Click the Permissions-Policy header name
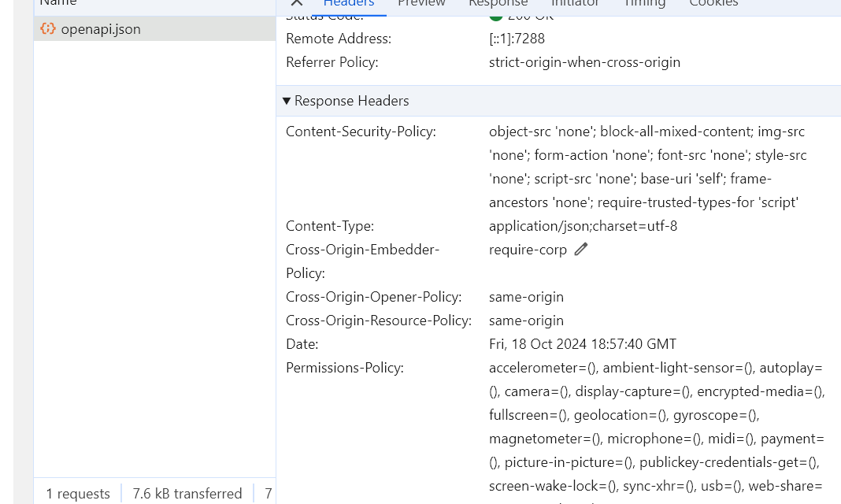 tap(344, 368)
